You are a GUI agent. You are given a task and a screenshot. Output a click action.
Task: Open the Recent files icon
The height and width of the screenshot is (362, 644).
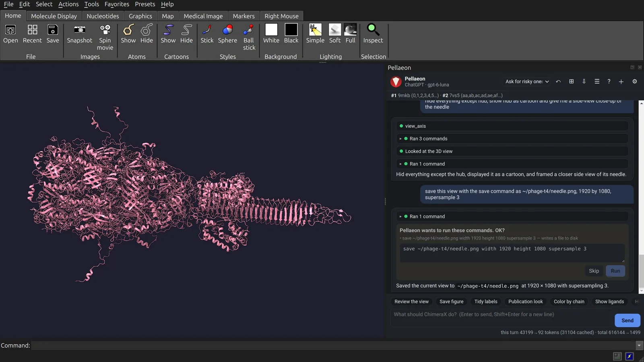tap(32, 34)
